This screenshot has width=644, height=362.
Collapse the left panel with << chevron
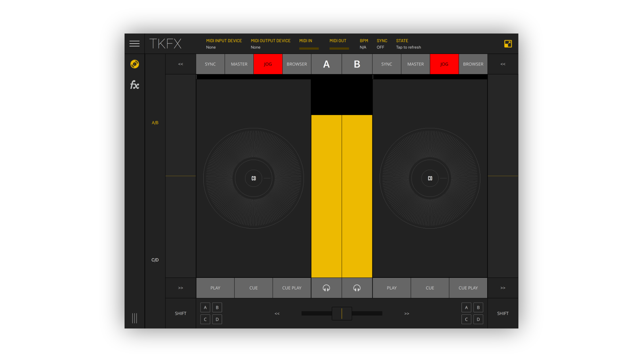click(180, 64)
